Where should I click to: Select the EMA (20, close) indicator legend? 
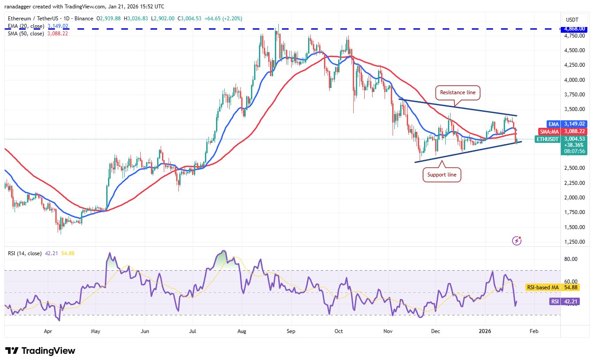pyautogui.click(x=25, y=26)
